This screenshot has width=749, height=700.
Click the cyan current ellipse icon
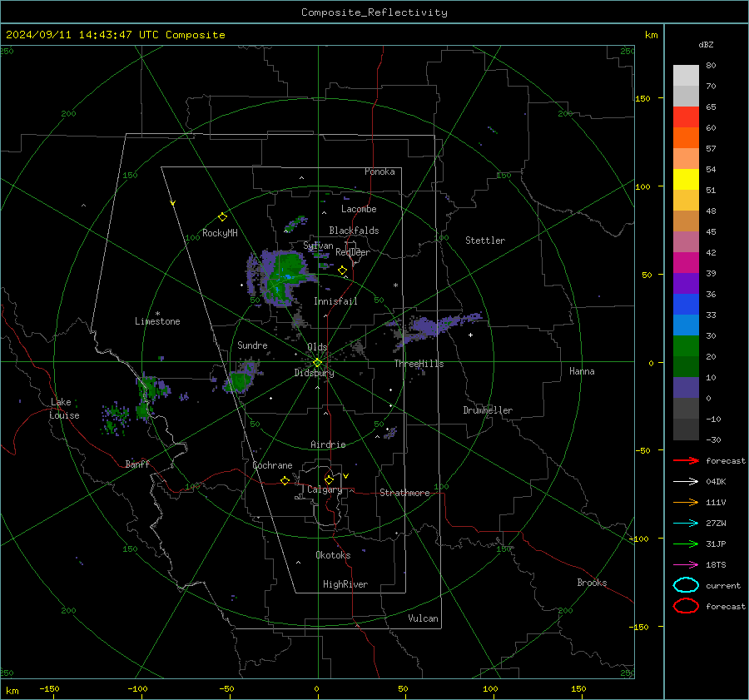(x=686, y=585)
